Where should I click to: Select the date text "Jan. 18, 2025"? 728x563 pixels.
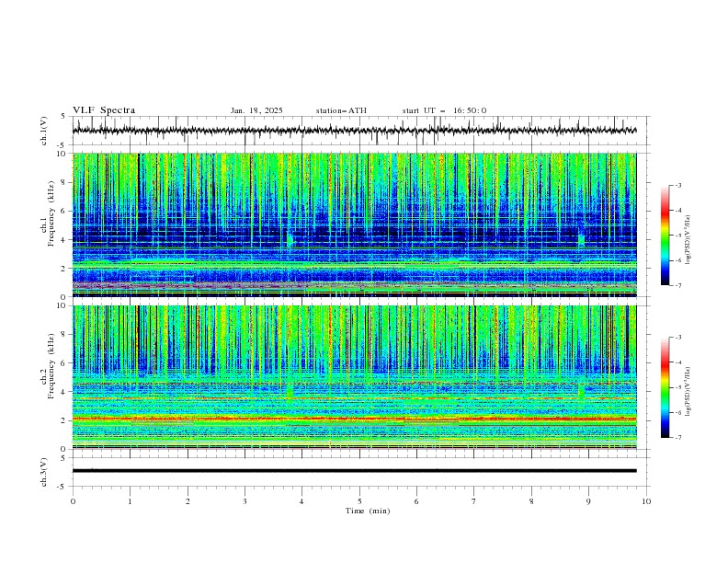click(256, 110)
